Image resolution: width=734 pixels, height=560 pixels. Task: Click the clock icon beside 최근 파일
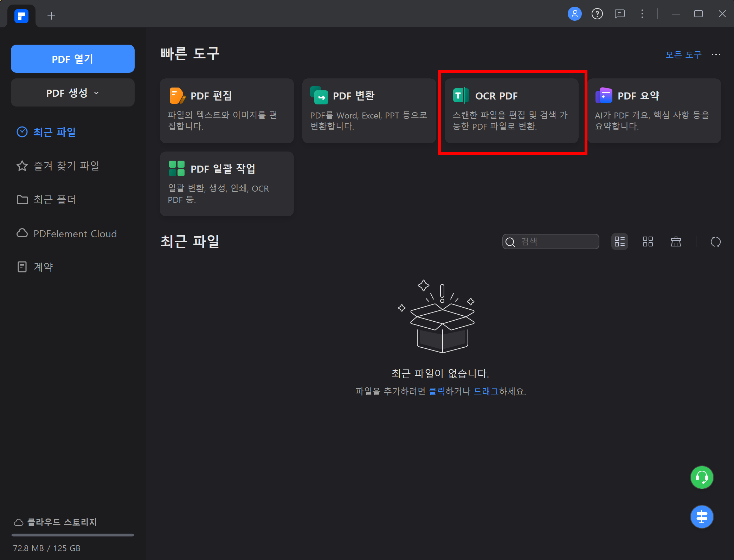click(x=22, y=132)
